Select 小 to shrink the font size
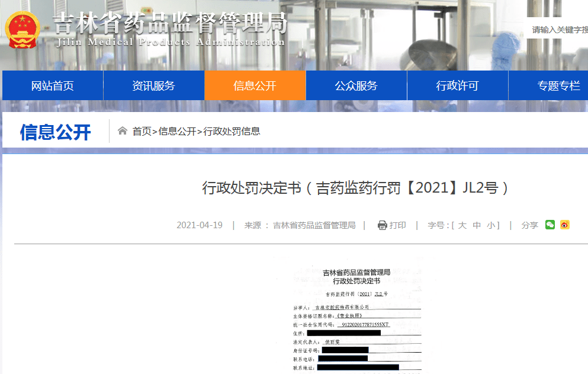Image resolution: width=588 pixels, height=374 pixels. [490, 225]
